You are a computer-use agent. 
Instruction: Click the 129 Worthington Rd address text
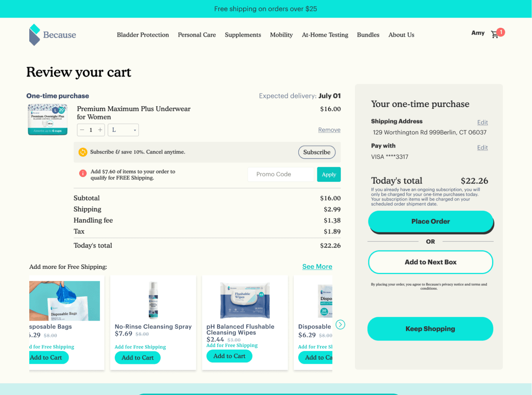pos(430,133)
